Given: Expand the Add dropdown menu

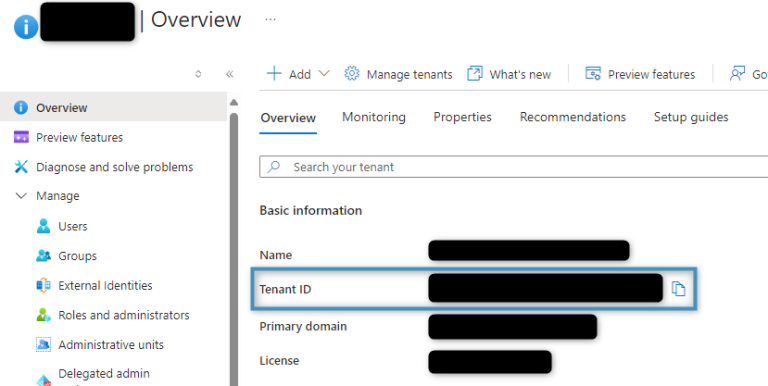Looking at the screenshot, I should (324, 73).
